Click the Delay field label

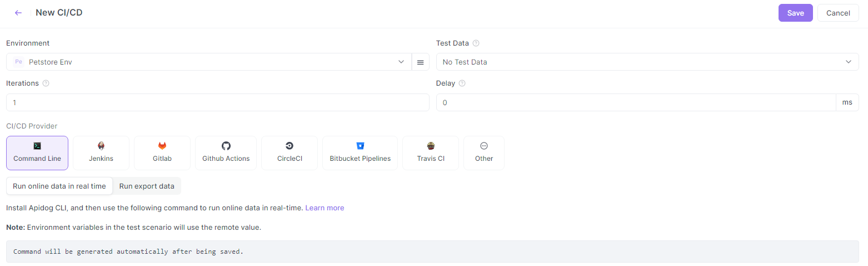pyautogui.click(x=446, y=83)
